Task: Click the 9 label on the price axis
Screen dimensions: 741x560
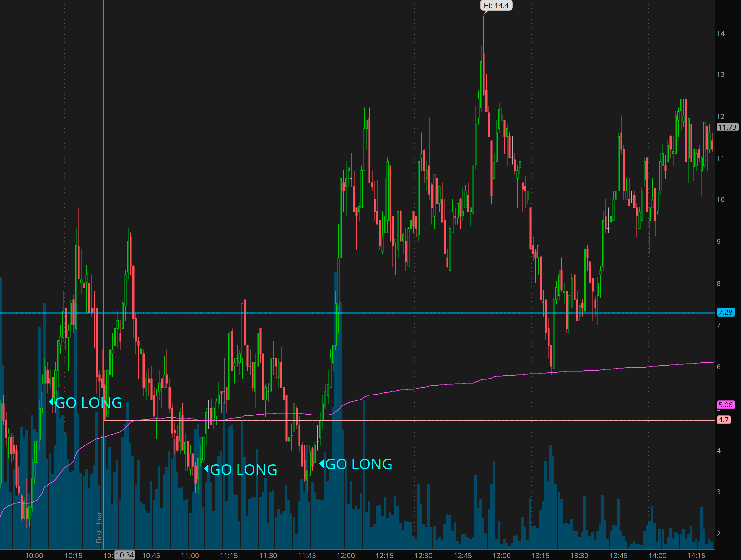Action: (718, 242)
